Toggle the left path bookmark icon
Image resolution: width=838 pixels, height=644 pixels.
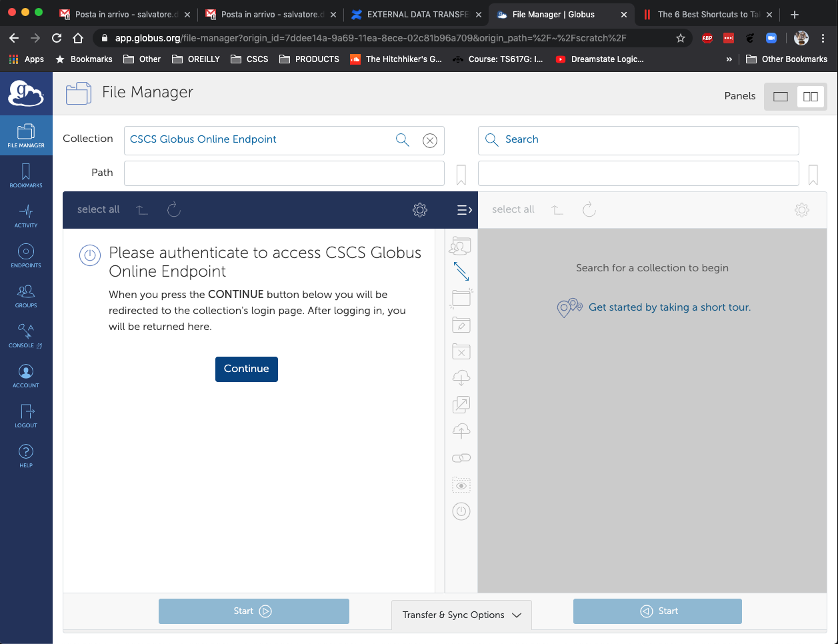(x=461, y=175)
